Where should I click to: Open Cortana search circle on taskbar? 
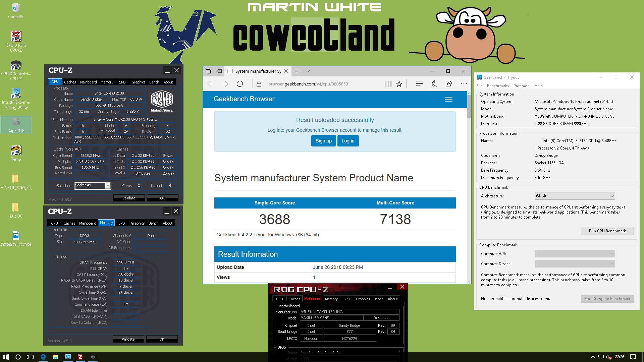(x=18, y=357)
